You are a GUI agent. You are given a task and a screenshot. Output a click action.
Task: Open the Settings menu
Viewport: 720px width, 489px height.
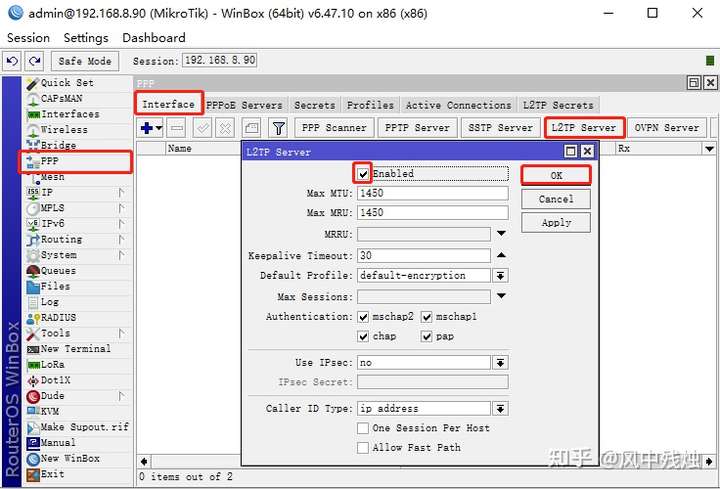[x=86, y=38]
